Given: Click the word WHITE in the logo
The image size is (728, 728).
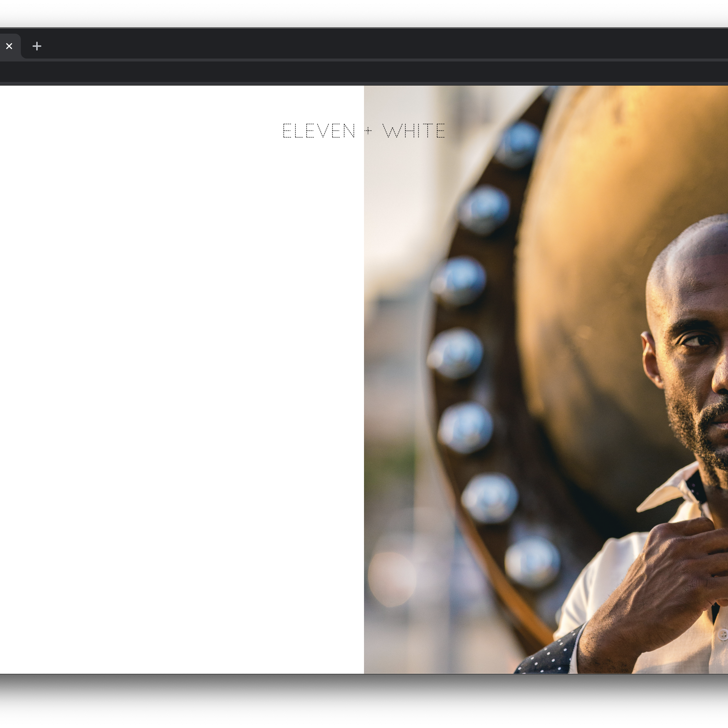Looking at the screenshot, I should (414, 131).
